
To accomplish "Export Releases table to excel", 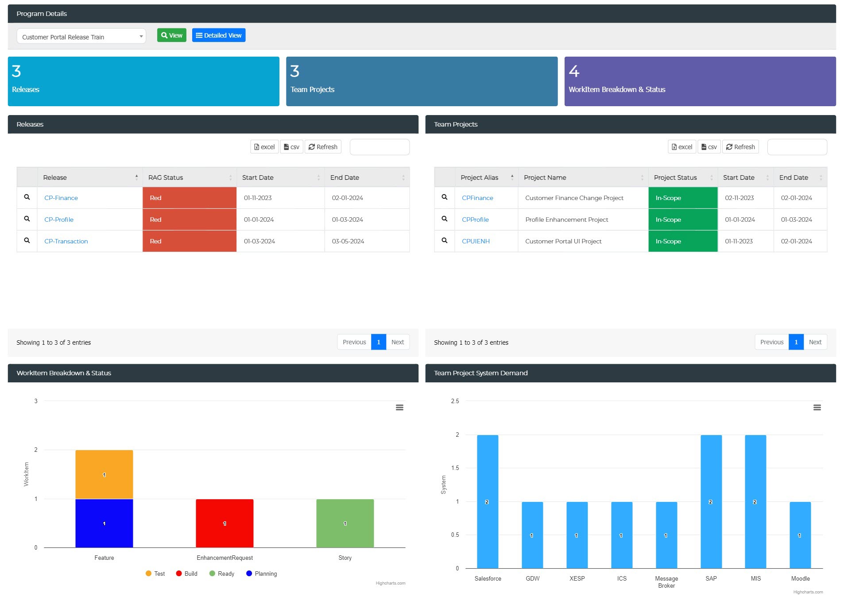I will (264, 147).
